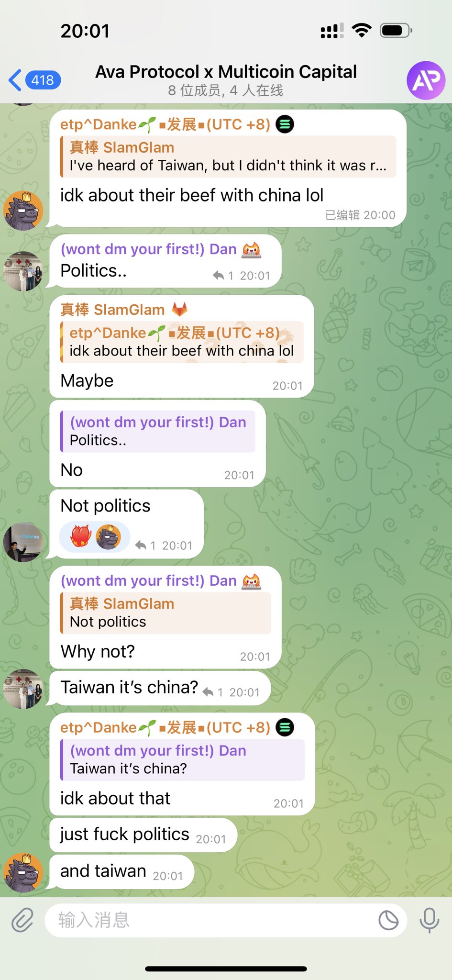Open the Ava Protocol x Multicoin Capital header
Image resolution: width=452 pixels, height=980 pixels.
coord(226,80)
